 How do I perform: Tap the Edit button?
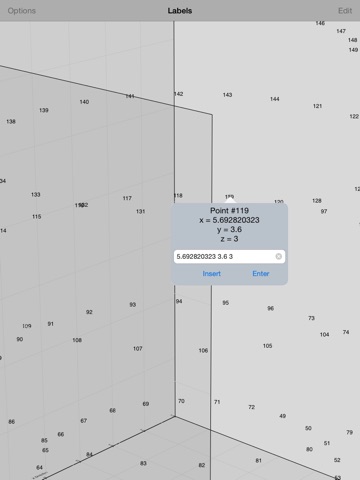point(345,11)
